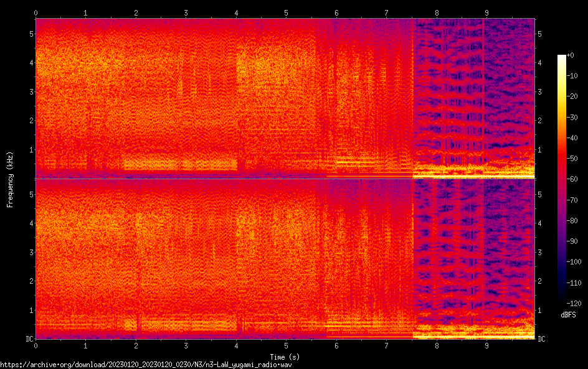The image size is (588, 369).
Task: Click the DC label at the bottom left
Action: (x=28, y=339)
